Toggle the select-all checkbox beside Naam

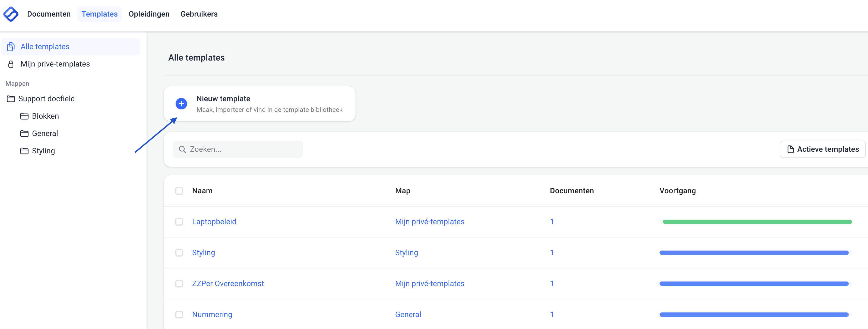(x=179, y=191)
